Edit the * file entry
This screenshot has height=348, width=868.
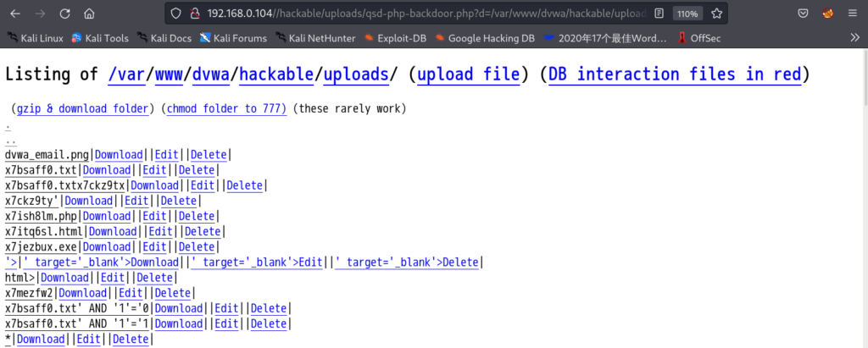coord(88,340)
